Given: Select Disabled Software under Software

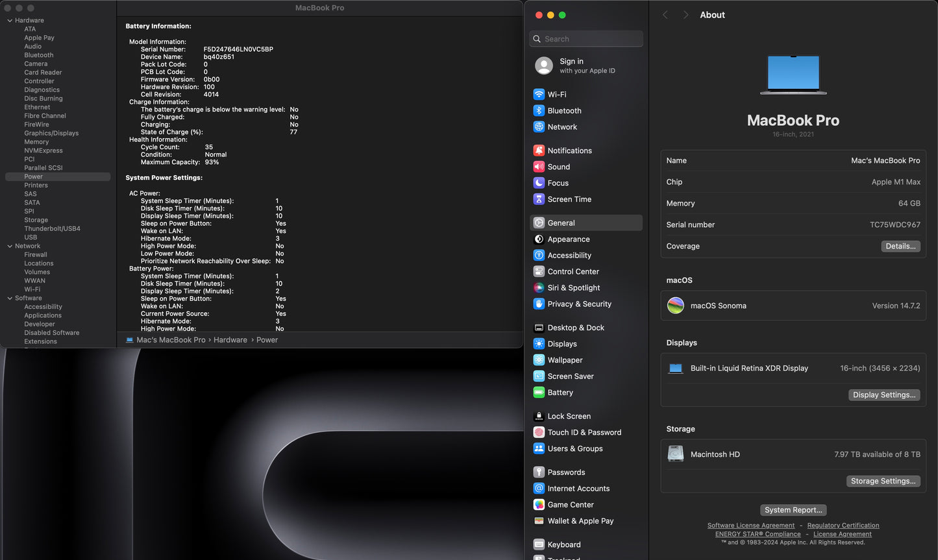Looking at the screenshot, I should click(x=52, y=333).
